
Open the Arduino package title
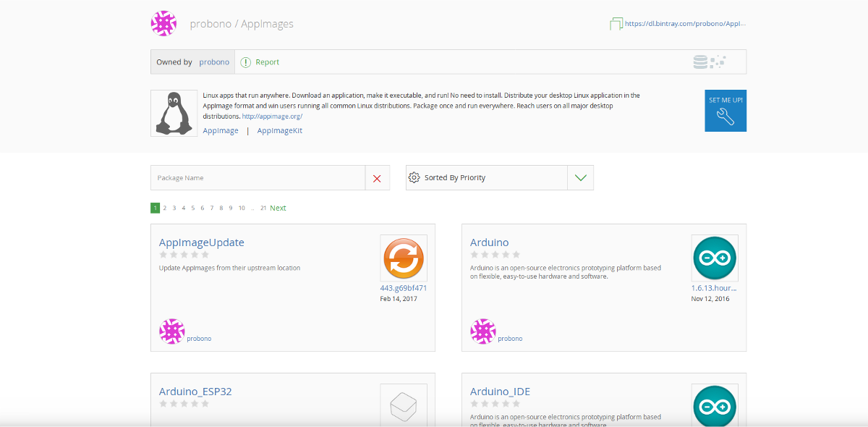(490, 242)
